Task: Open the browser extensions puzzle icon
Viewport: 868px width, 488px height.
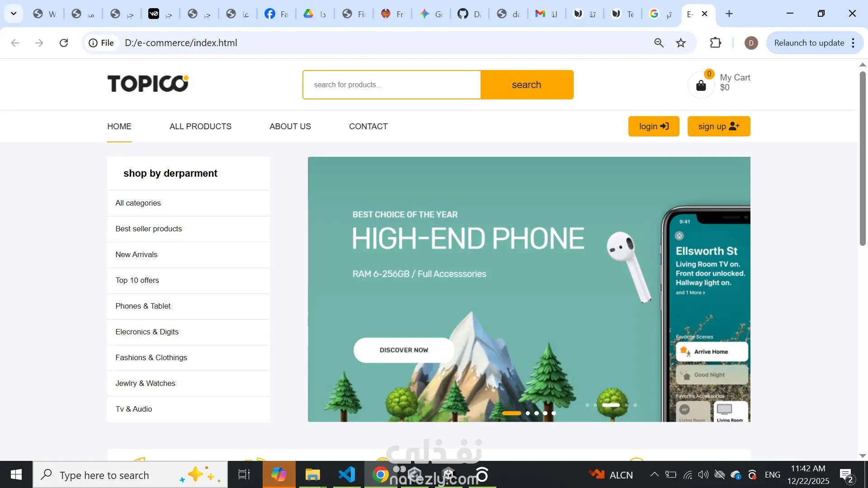Action: click(x=715, y=43)
